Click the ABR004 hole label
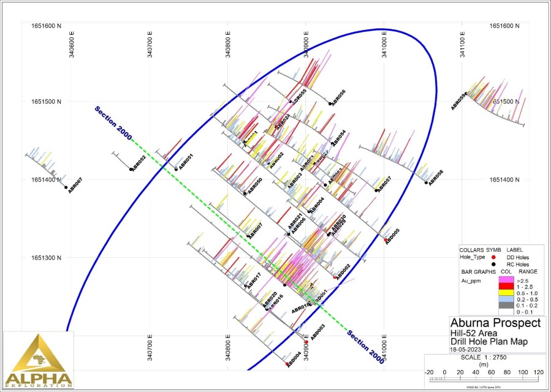This screenshot has width=551, height=392. pos(317,205)
